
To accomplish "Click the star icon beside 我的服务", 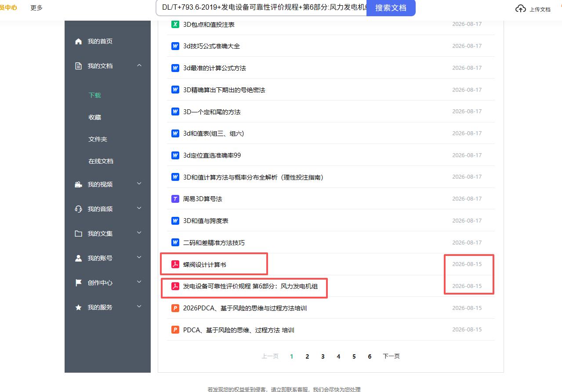I will [79, 307].
